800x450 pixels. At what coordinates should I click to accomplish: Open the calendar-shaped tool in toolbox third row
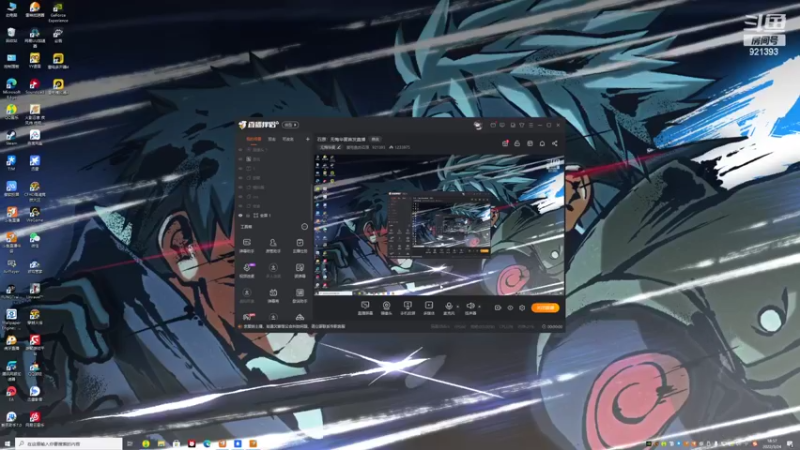pyautogui.click(x=273, y=295)
